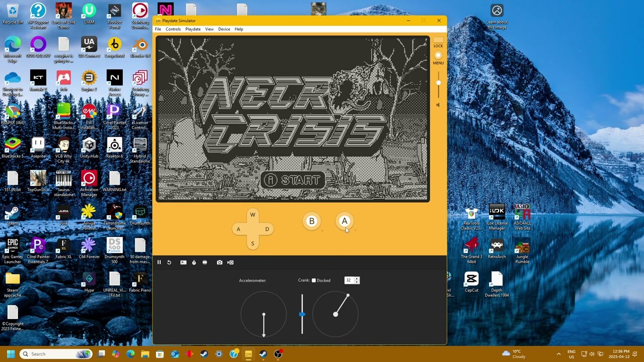Select the Unity Hub desktop icon
This screenshot has height=362, width=644.
(89, 148)
